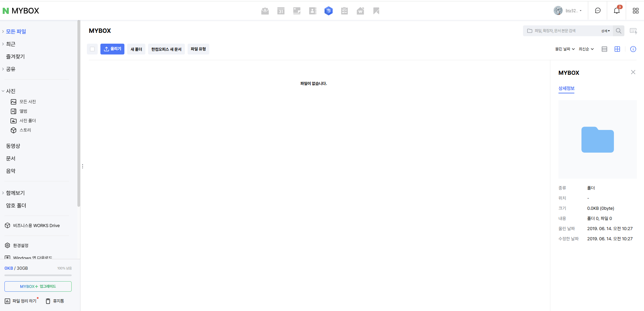644x311 pixels.
Task: Open the chat message bubble icon
Action: tap(598, 10)
